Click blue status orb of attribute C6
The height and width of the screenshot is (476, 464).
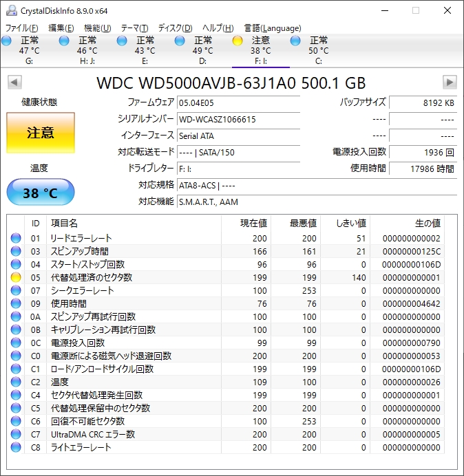click(x=16, y=421)
